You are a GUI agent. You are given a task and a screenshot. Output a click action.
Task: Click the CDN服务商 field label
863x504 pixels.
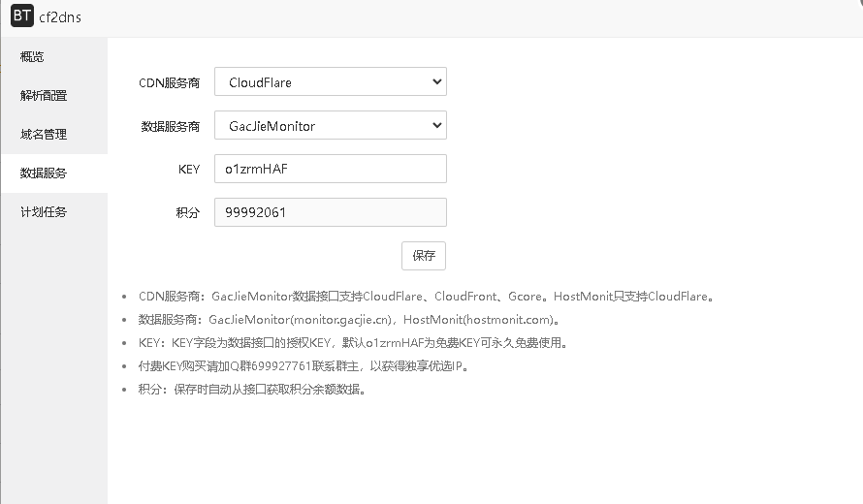[x=170, y=83]
